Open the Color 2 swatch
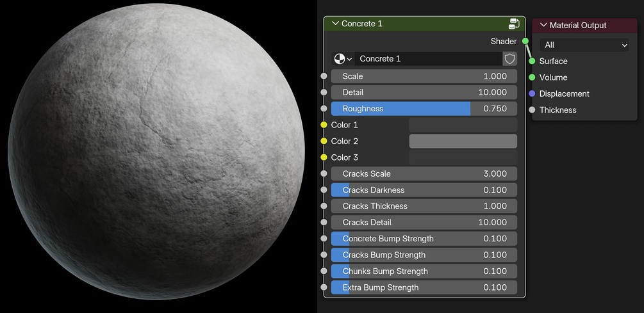This screenshot has width=644, height=313. pos(463,141)
